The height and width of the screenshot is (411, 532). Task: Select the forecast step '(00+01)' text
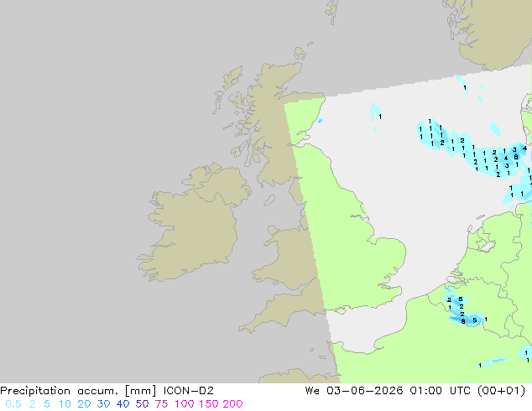click(501, 391)
